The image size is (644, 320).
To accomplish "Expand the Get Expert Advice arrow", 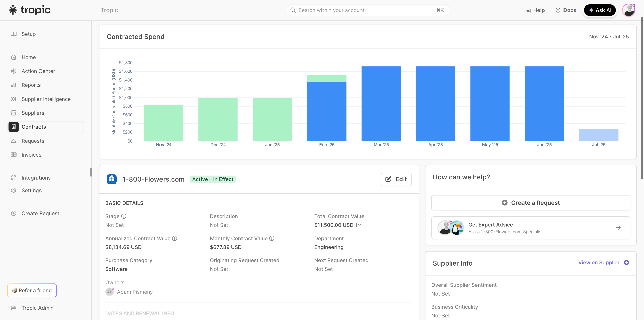I will pos(618,228).
